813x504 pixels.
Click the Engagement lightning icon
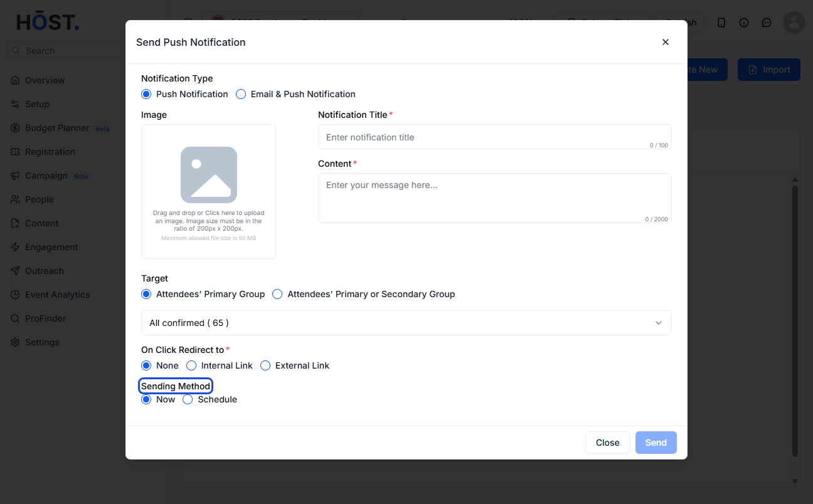[15, 247]
